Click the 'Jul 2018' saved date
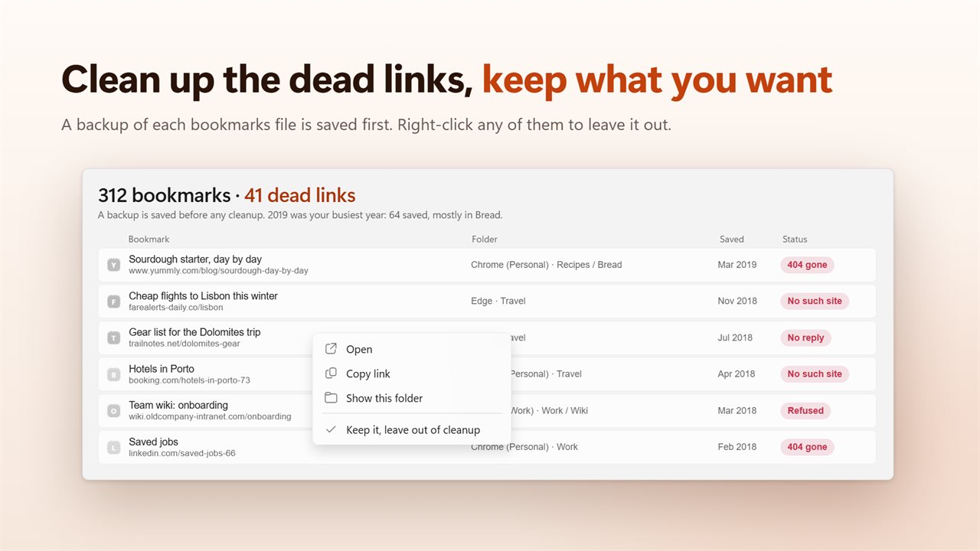 coord(735,337)
